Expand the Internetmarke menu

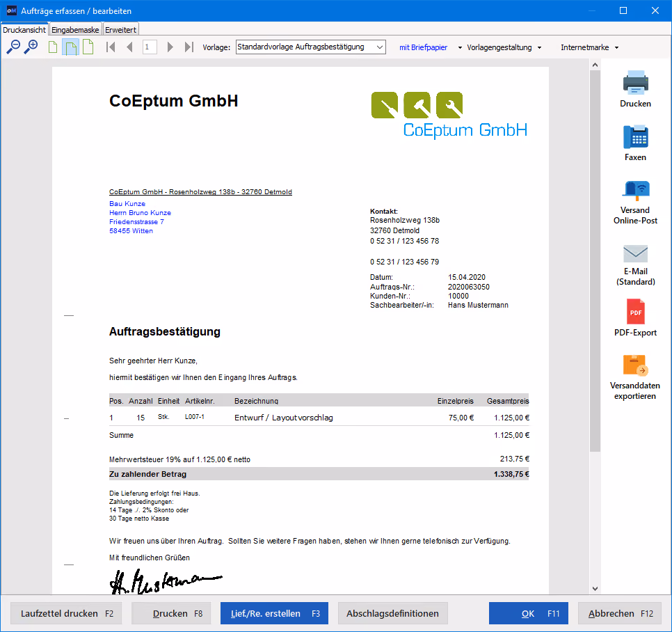(590, 47)
